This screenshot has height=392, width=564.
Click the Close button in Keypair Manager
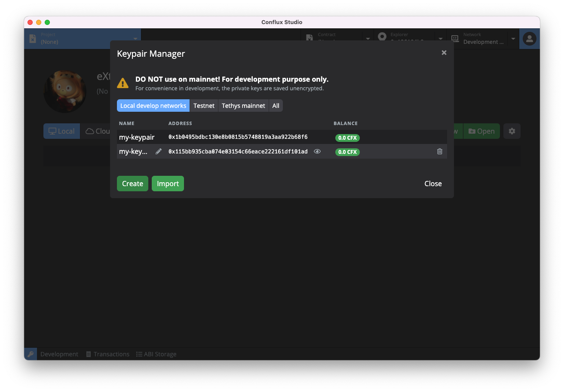(x=433, y=184)
